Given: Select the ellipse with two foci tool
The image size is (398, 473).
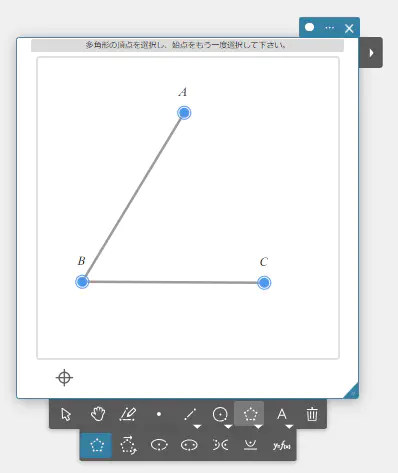Looking at the screenshot, I should pyautogui.click(x=189, y=445).
